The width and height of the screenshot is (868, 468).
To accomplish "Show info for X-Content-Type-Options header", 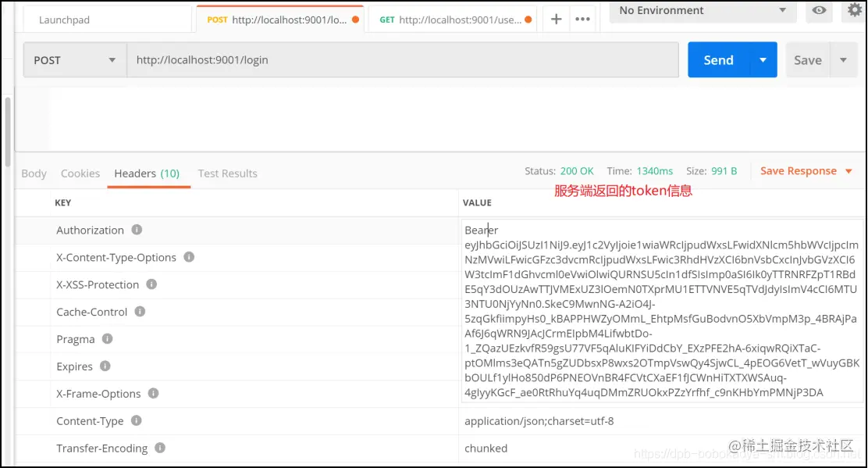I will point(189,257).
